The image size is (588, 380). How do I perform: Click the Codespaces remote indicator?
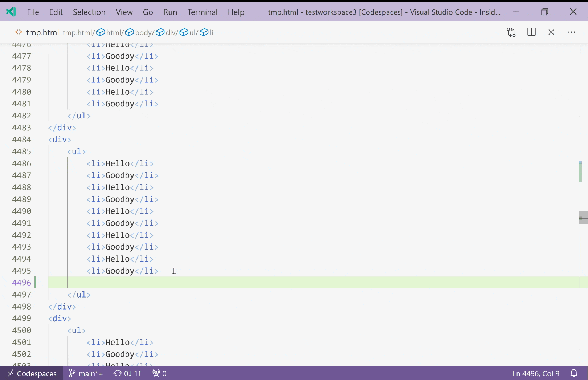(x=32, y=373)
